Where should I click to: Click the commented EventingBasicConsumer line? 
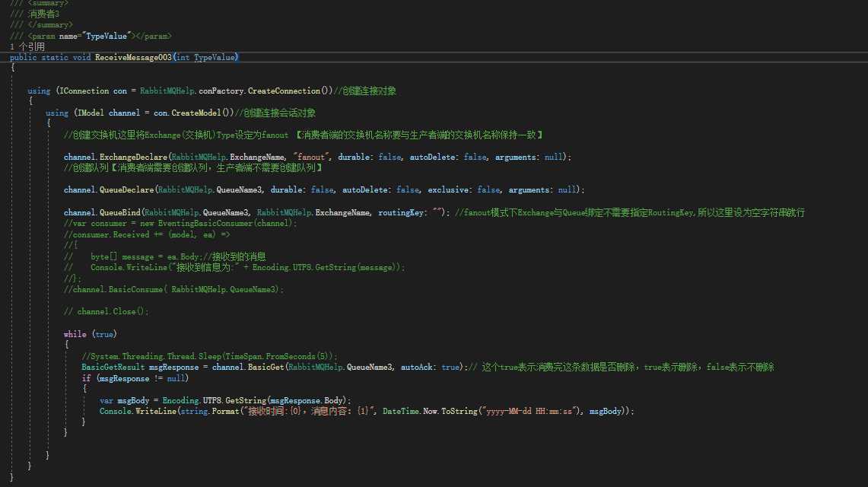[x=180, y=224]
